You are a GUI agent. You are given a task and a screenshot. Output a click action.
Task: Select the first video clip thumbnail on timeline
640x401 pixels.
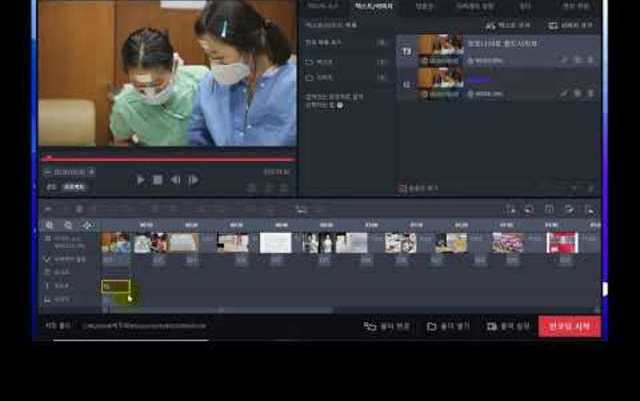(115, 243)
